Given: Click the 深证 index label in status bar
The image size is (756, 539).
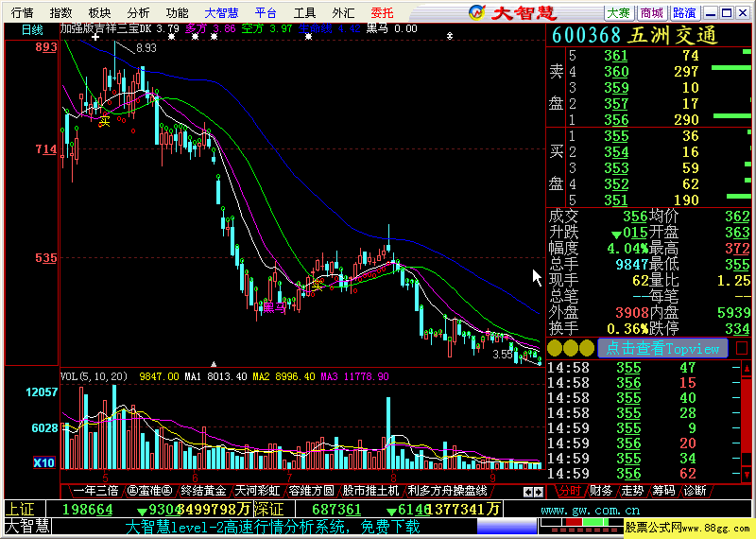Looking at the screenshot, I should 269,509.
